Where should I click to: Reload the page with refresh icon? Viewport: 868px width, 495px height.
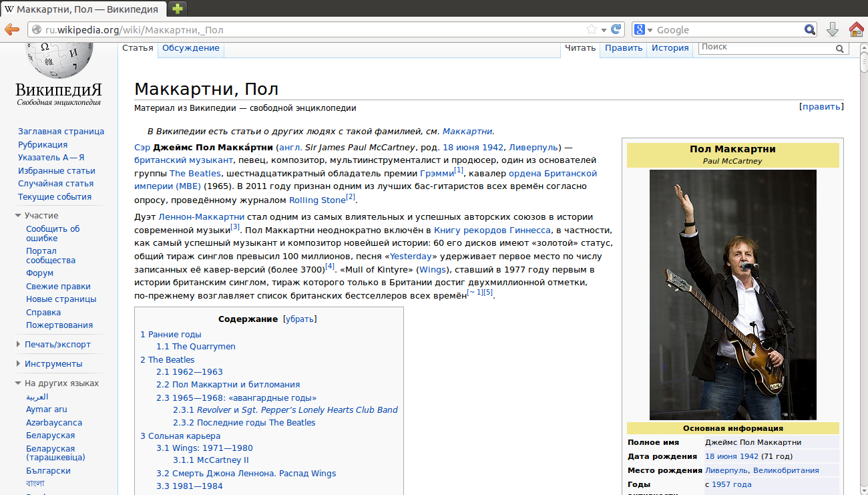[x=616, y=29]
